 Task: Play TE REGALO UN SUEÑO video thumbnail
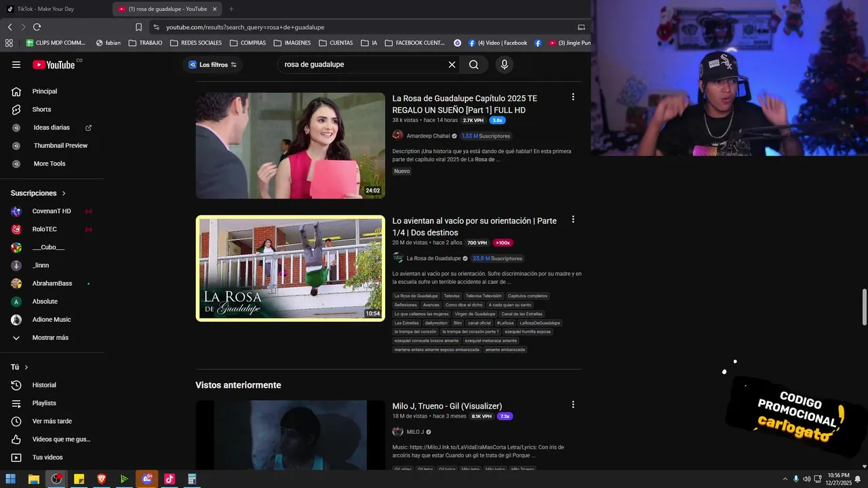290,146
